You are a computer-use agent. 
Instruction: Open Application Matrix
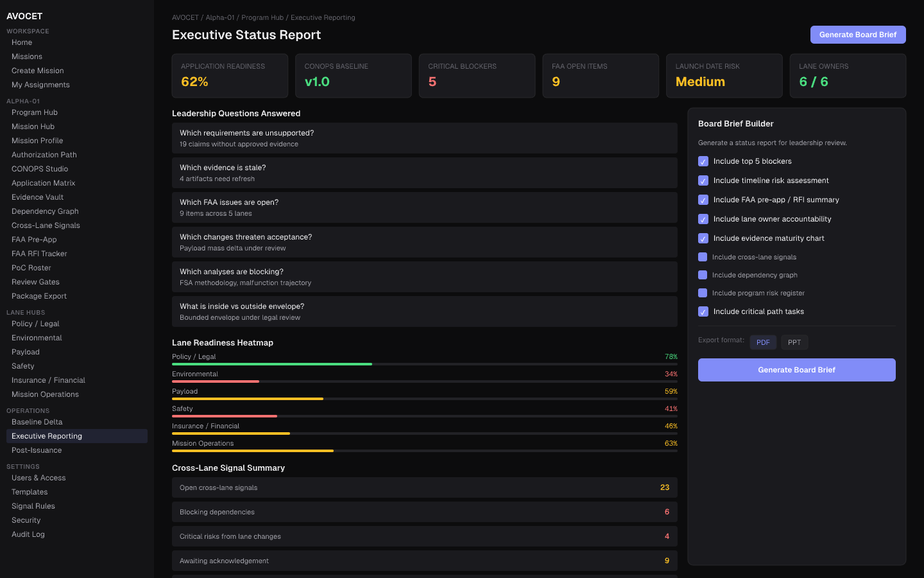click(77, 183)
